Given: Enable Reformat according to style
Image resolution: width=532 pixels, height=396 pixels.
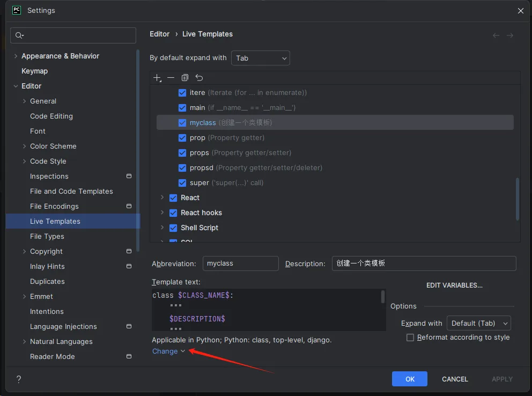Looking at the screenshot, I should tap(410, 338).
